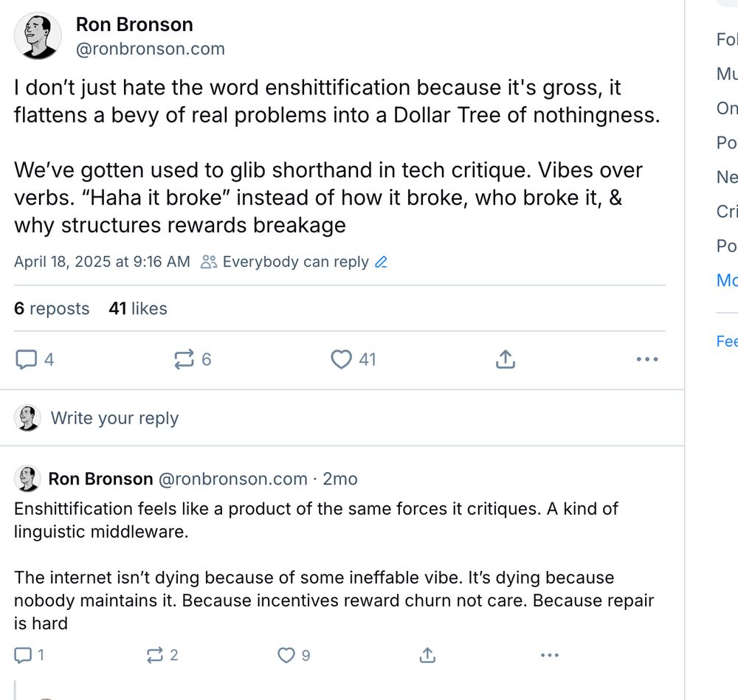
Task: Open the more options menu on the main post
Action: click(x=646, y=359)
